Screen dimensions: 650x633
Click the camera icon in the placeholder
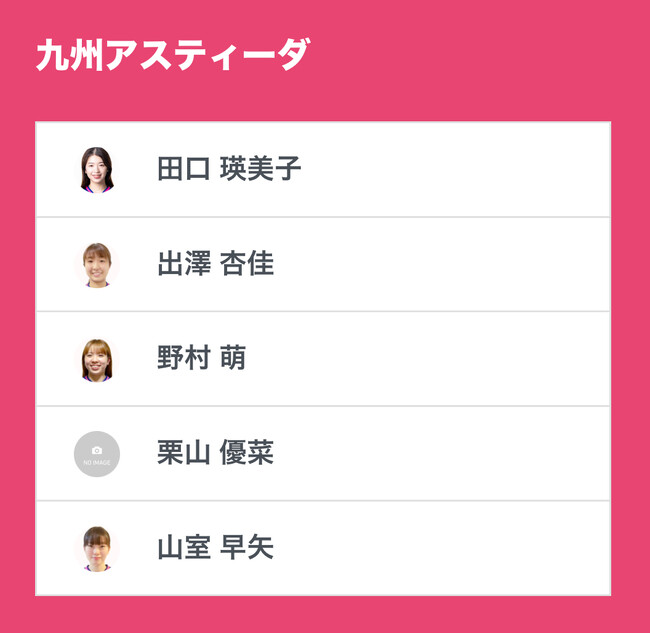[x=97, y=450]
